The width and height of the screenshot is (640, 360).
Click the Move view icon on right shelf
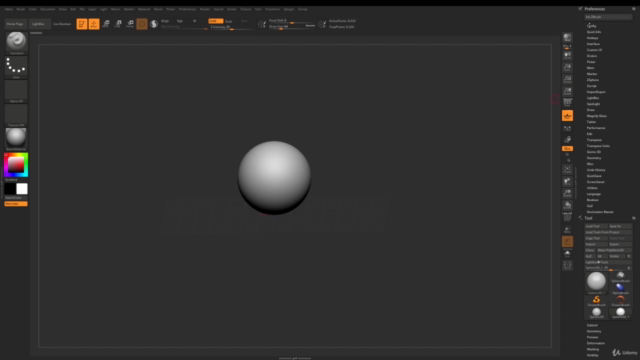click(x=567, y=181)
